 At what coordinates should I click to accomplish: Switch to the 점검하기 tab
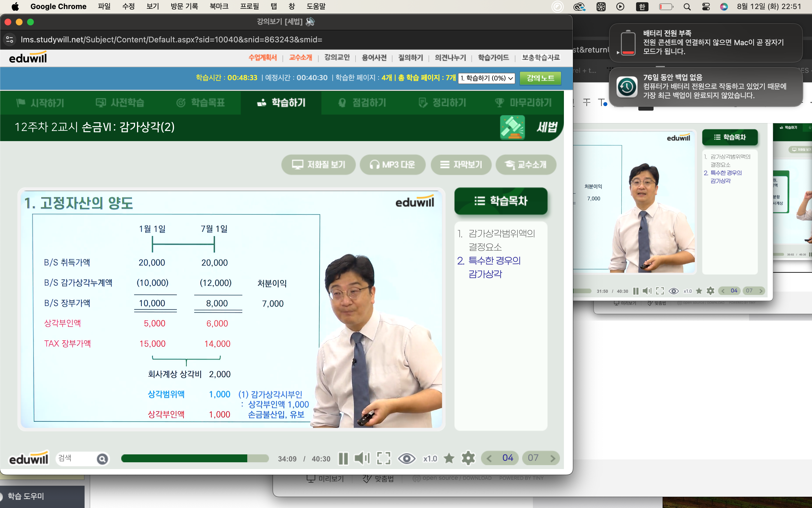point(362,103)
